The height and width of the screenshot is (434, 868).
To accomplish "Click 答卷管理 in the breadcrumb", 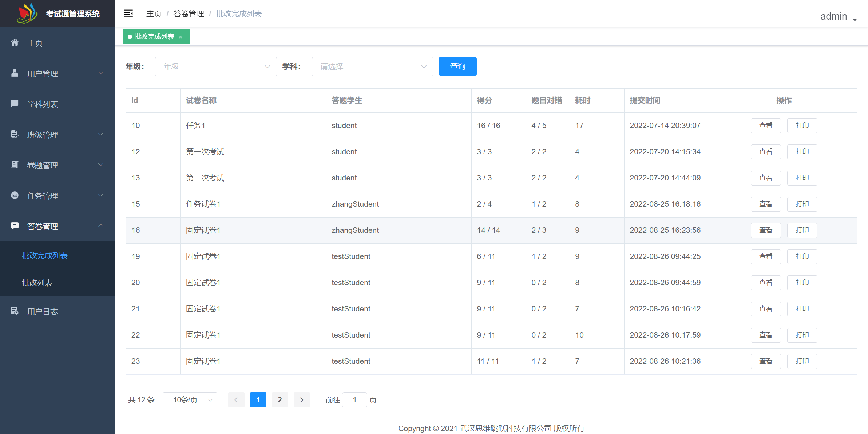I will click(188, 13).
